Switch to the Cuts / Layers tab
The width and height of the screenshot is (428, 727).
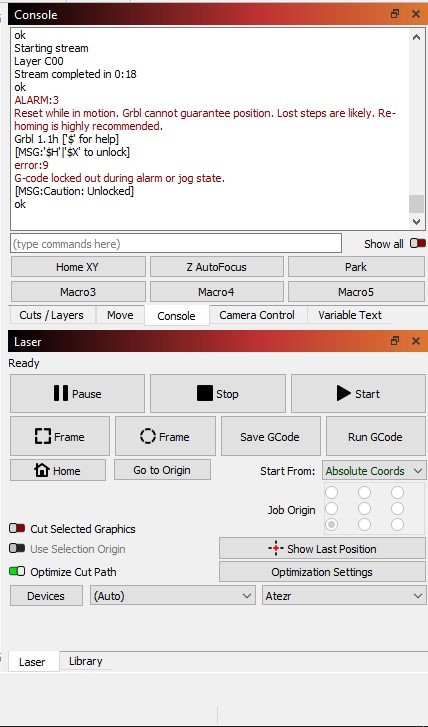tap(51, 315)
